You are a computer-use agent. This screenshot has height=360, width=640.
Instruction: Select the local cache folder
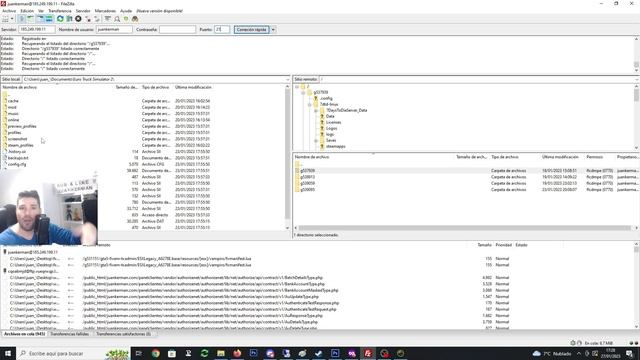13,101
